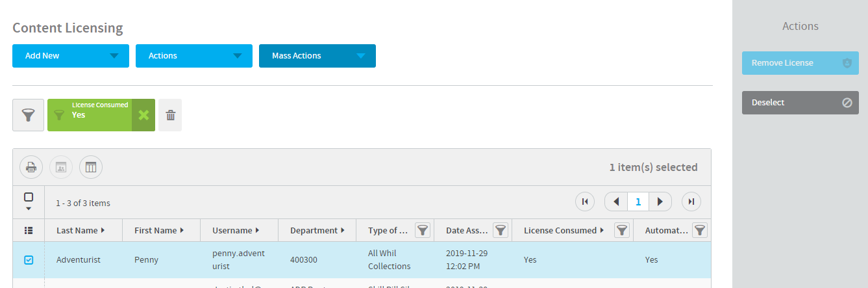Sort by the Department column header
The width and height of the screenshot is (868, 288).
(x=314, y=230)
